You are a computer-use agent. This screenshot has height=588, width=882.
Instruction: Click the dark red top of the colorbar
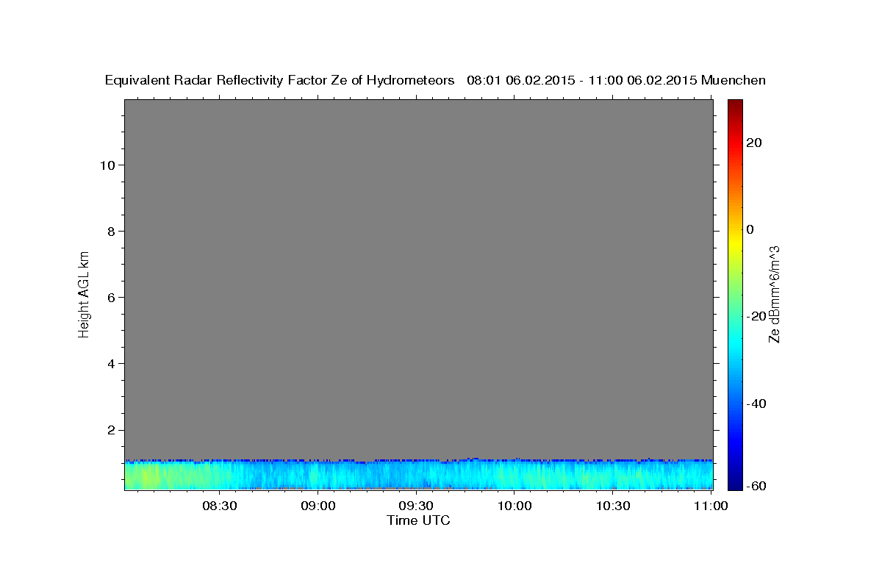point(735,105)
